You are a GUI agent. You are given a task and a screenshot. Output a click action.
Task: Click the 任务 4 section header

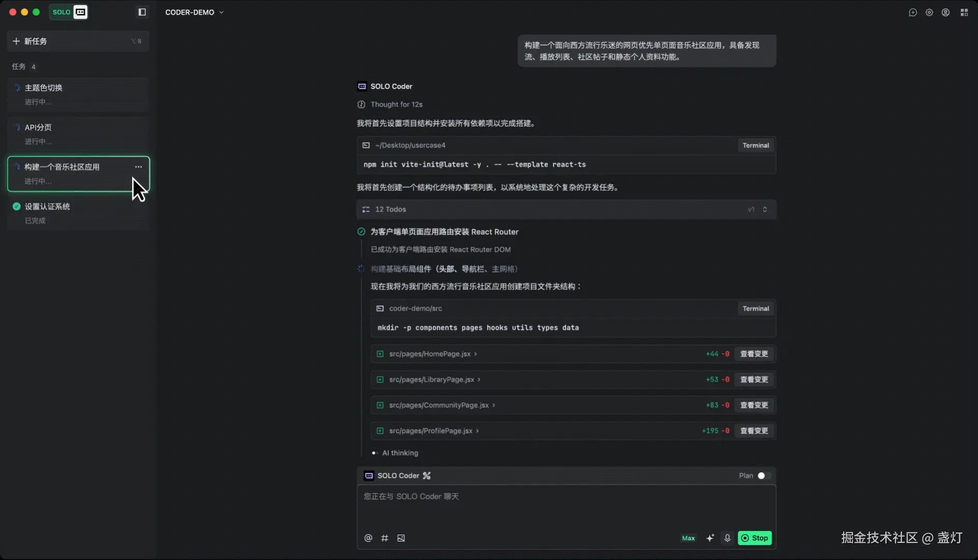point(24,67)
